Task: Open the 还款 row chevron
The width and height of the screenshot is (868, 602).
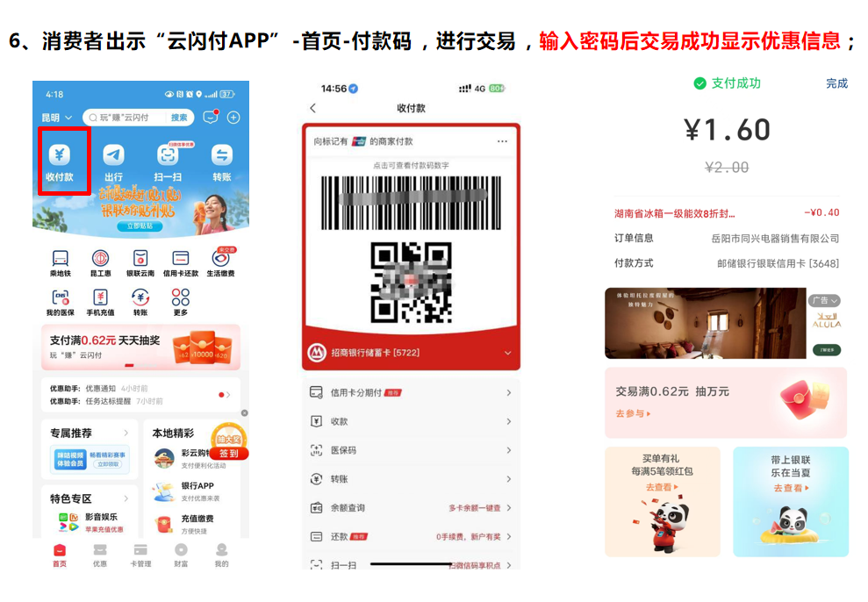Action: point(509,536)
